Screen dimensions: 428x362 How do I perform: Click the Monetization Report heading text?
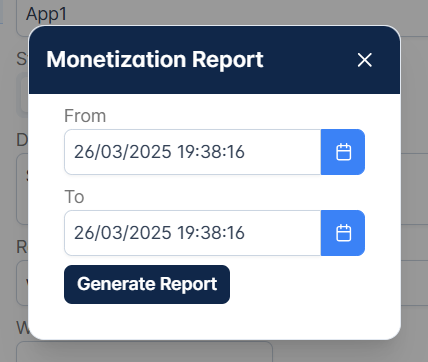point(155,60)
